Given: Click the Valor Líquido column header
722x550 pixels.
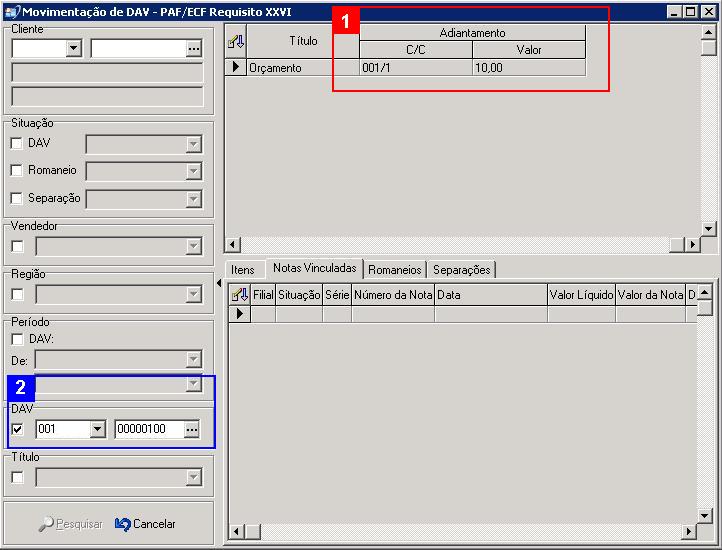Looking at the screenshot, I should [581, 295].
